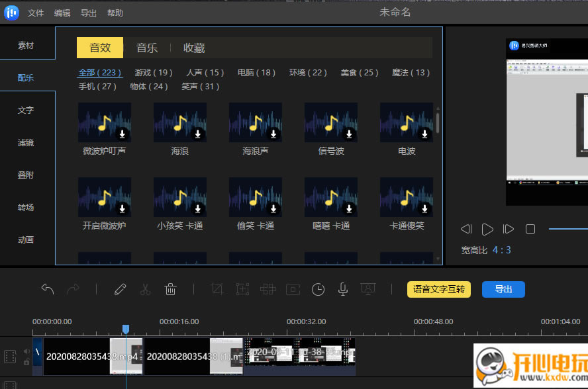
Task: Toggle the video track lock icon
Action: (x=26, y=362)
